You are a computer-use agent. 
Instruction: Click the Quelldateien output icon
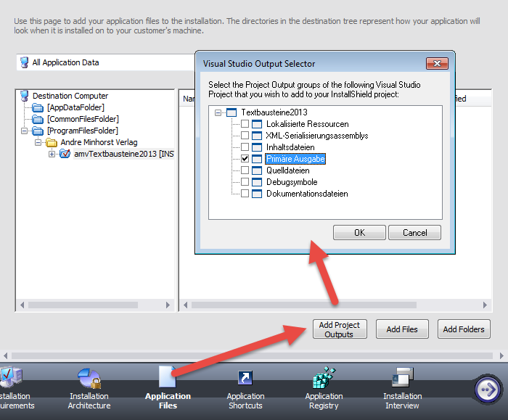[x=257, y=170]
